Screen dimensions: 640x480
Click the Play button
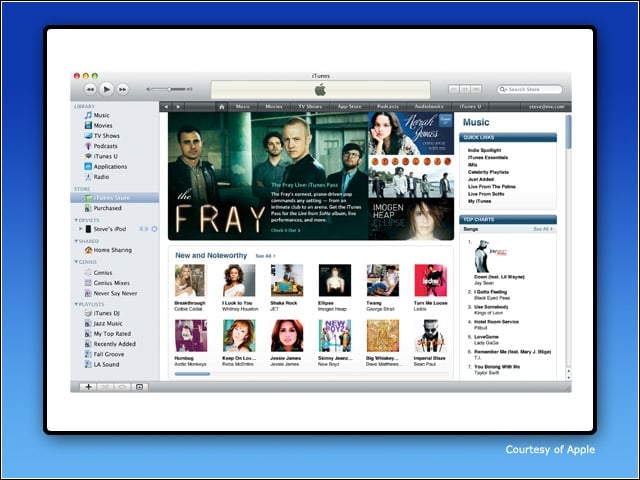coord(106,89)
